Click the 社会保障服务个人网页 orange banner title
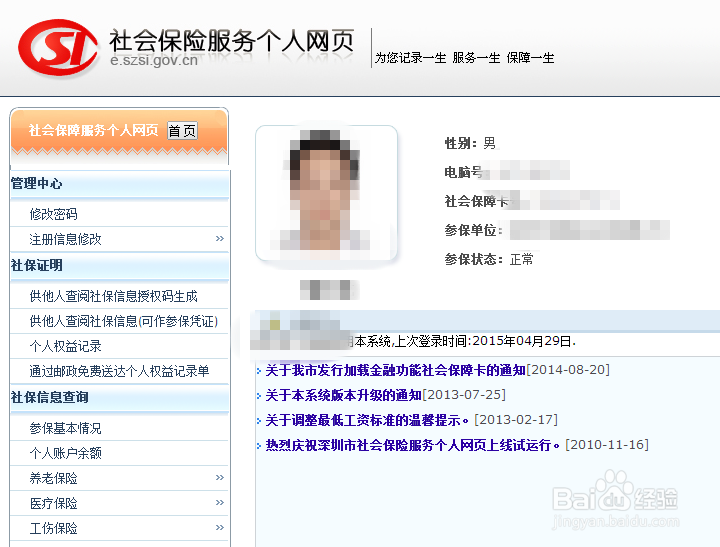 [94, 130]
